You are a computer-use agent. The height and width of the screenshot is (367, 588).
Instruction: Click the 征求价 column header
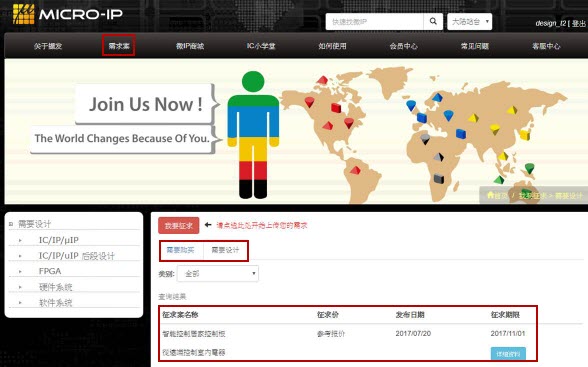pyautogui.click(x=328, y=315)
